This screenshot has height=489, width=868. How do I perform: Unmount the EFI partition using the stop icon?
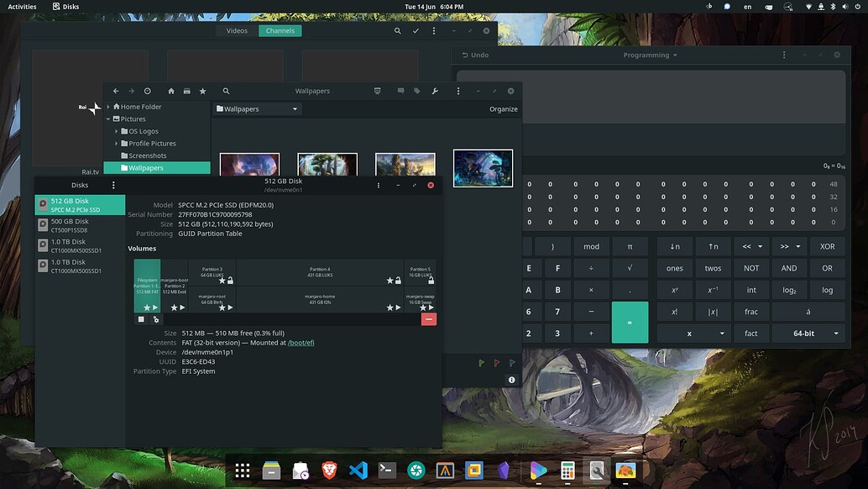141,318
